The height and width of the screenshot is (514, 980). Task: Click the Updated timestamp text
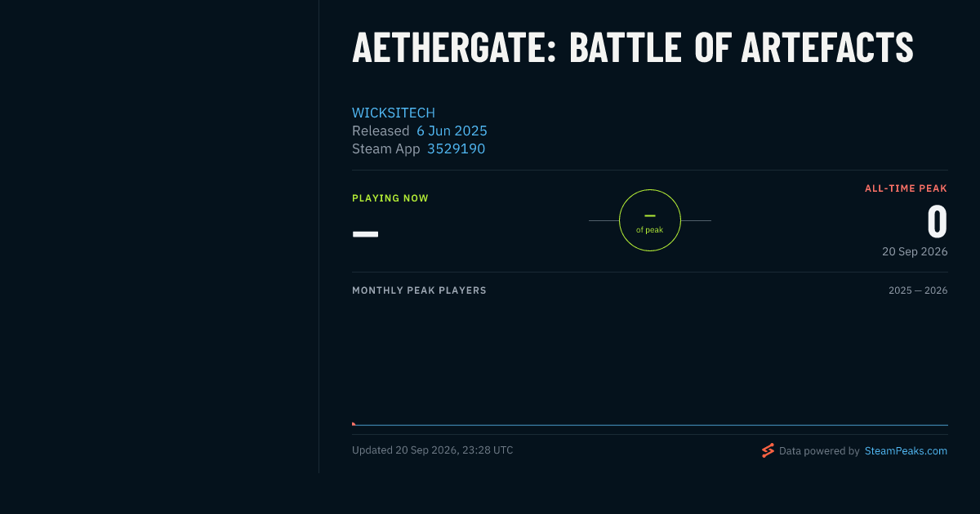(433, 450)
